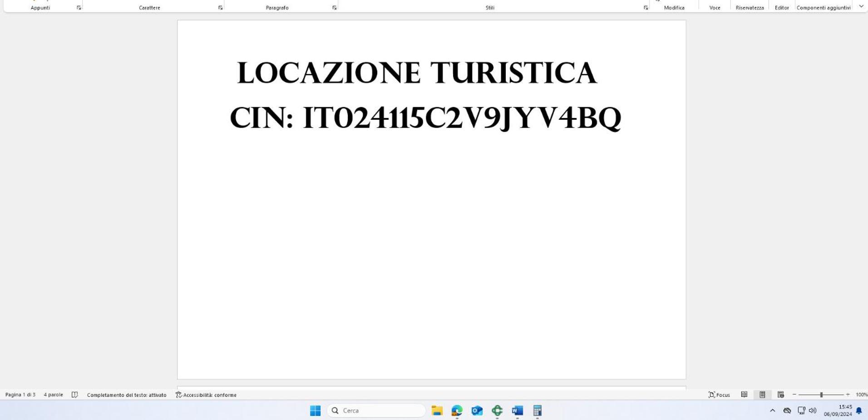The image size is (868, 420).
Task: Open the clock showing 15:45
Action: 838,410
